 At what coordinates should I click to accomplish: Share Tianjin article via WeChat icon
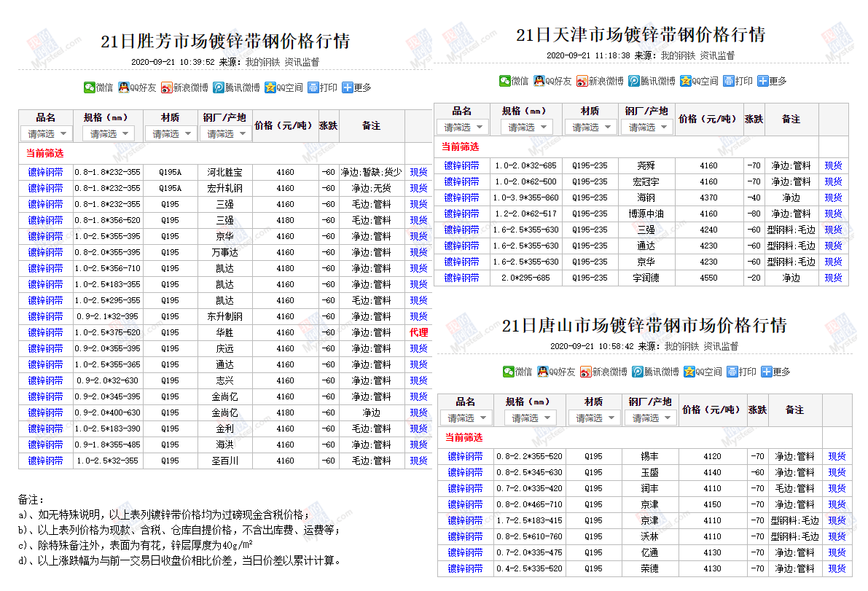(505, 81)
